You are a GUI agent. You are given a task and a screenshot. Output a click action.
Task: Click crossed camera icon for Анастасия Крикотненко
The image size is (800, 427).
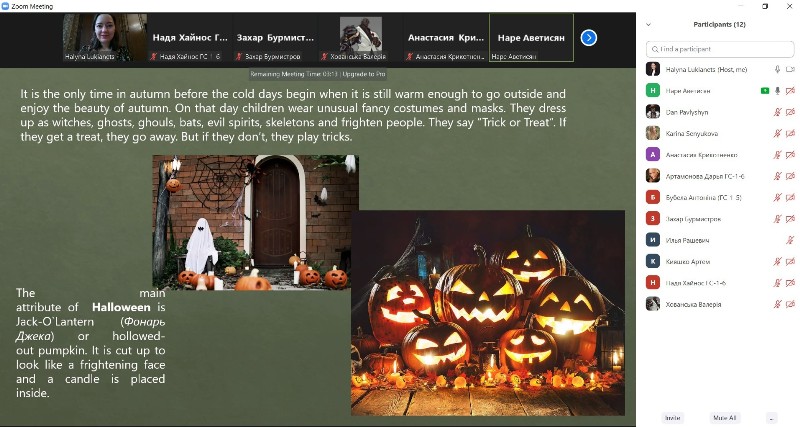(x=790, y=155)
